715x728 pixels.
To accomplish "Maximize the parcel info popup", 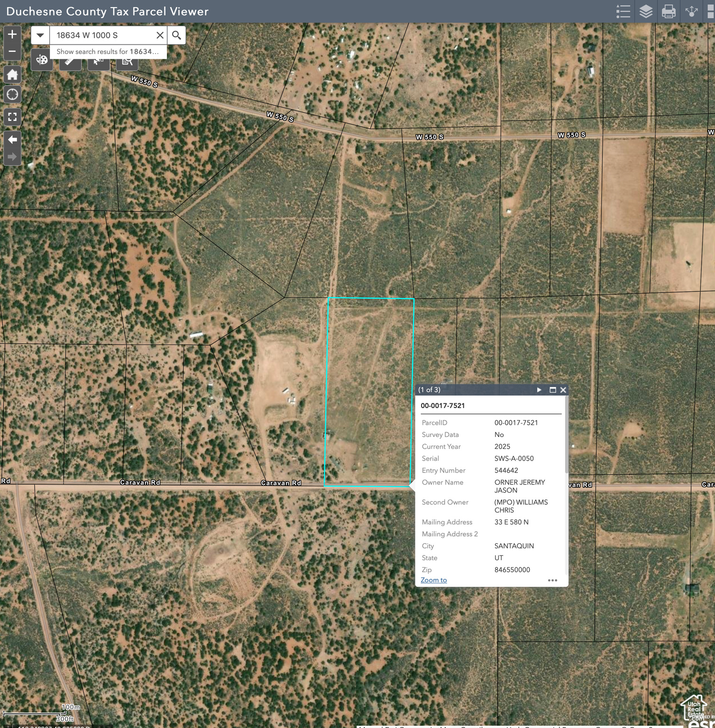I will (x=552, y=390).
